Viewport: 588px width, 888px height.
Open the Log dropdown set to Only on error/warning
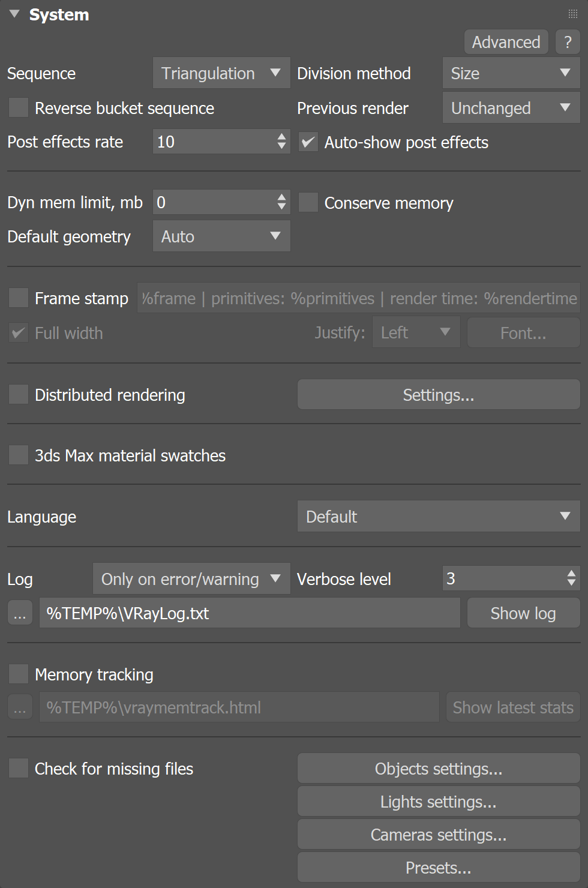click(191, 578)
